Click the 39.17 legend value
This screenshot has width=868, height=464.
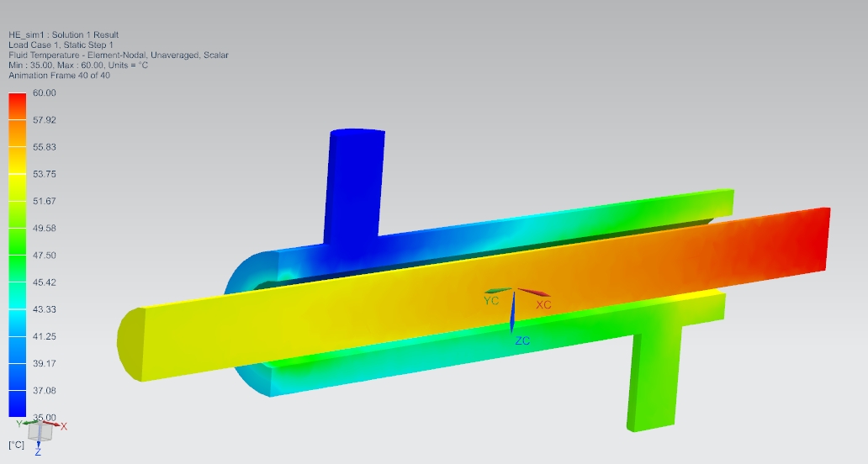45,364
